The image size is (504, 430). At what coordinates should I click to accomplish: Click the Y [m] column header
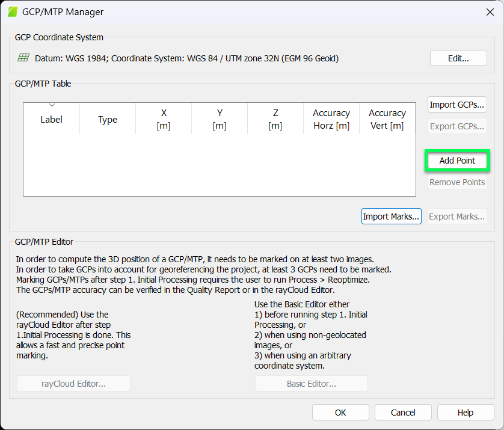click(x=219, y=119)
